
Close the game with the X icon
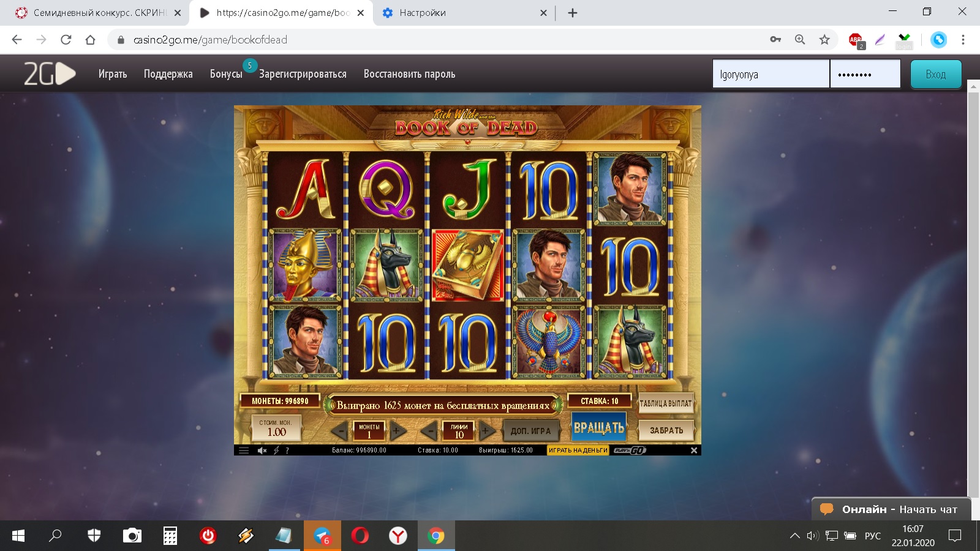point(694,450)
